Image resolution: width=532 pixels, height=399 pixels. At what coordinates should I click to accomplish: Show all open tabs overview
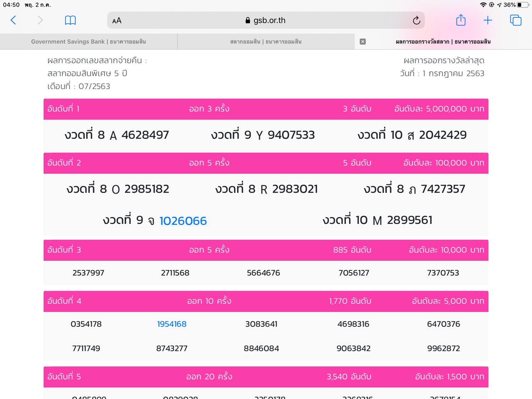coord(515,20)
